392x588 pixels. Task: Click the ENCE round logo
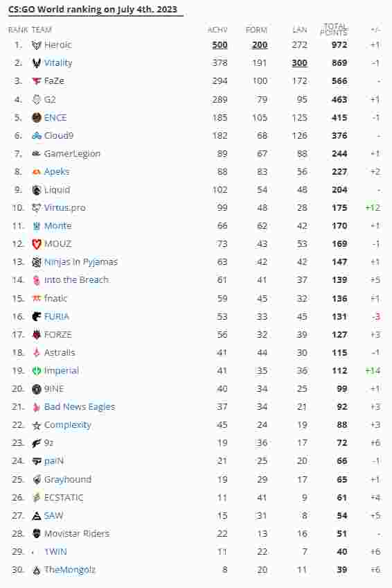[x=36, y=117]
